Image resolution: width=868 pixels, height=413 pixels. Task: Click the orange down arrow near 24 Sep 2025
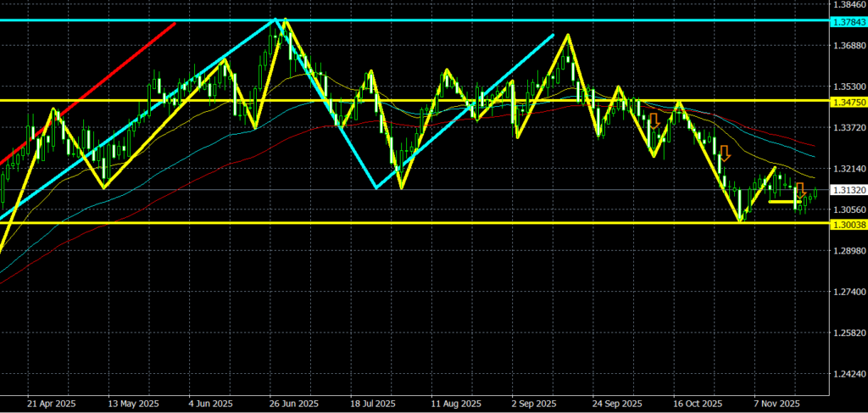[x=654, y=121]
